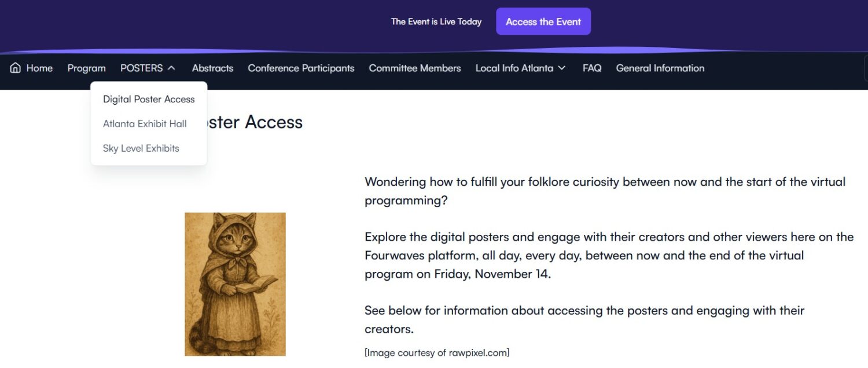Open the FAQ page
The height and width of the screenshot is (368, 868).
[591, 68]
